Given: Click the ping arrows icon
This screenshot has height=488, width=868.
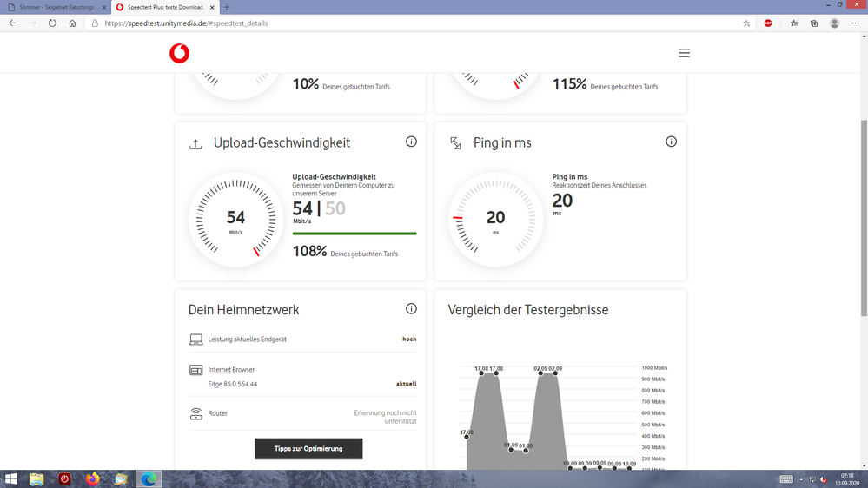Looking at the screenshot, I should [455, 143].
